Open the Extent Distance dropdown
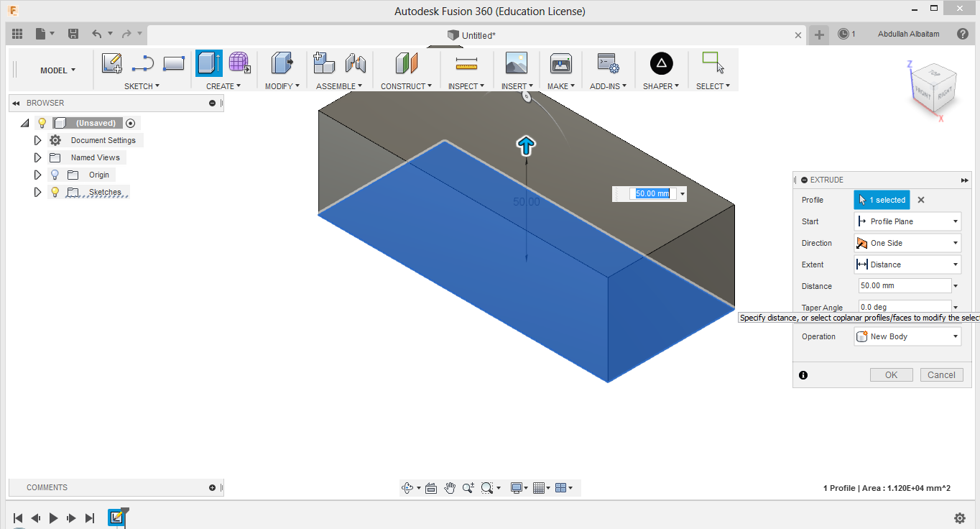Viewport: 980px width, 529px height. (x=907, y=264)
